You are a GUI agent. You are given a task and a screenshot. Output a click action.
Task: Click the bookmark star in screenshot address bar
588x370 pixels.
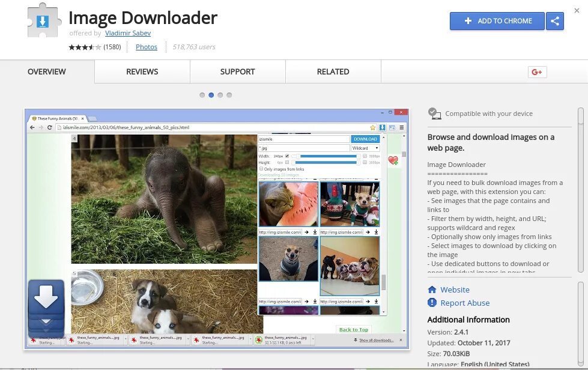click(x=372, y=127)
